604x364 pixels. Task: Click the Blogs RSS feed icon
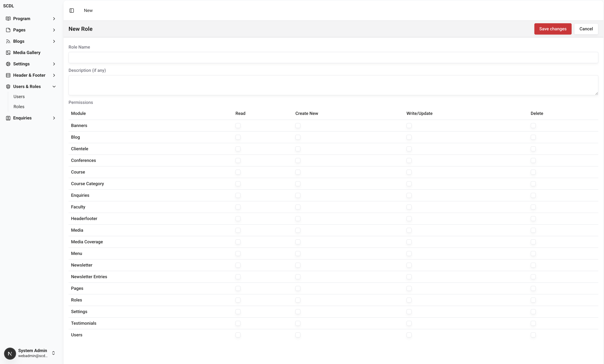[x=8, y=41]
